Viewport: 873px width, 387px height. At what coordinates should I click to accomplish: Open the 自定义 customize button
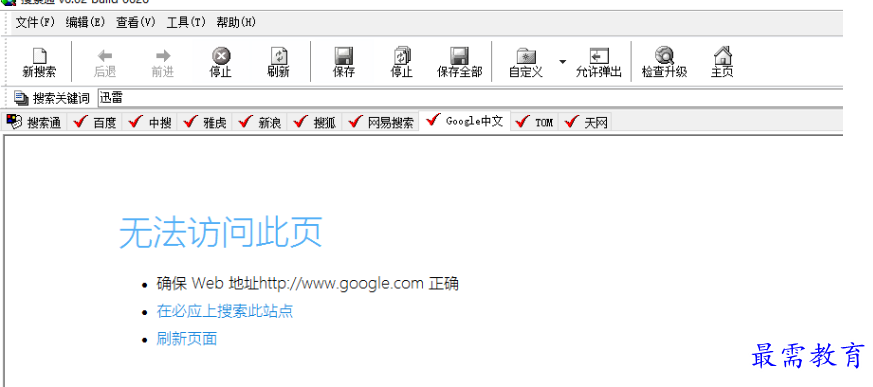[526, 62]
